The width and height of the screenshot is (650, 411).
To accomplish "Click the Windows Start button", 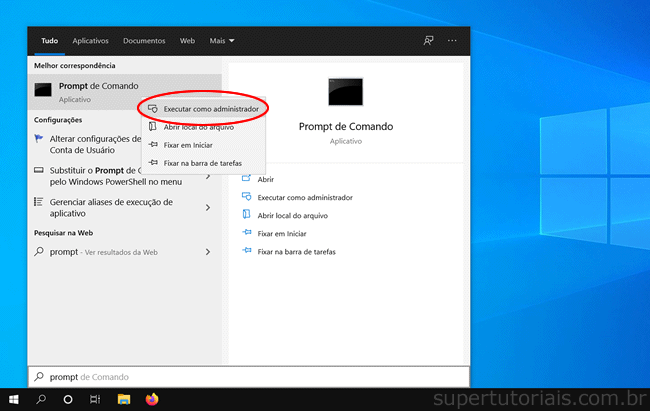I will pos(14,399).
